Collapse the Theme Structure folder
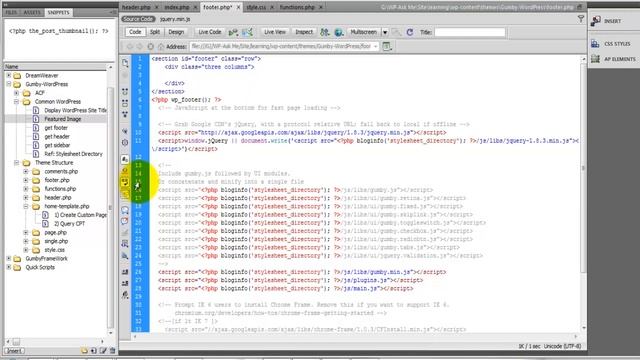Viewport: 640px width, 360px height. (16, 162)
